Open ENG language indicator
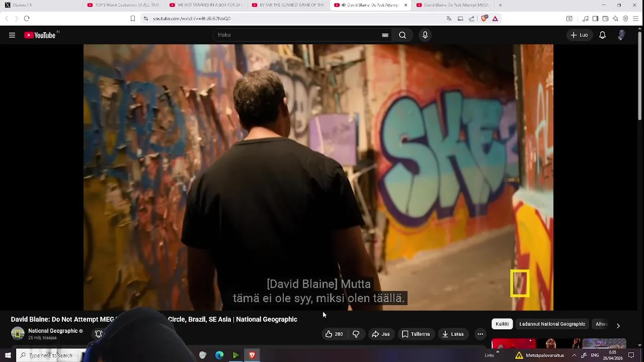This screenshot has width=644, height=362. coord(595,355)
